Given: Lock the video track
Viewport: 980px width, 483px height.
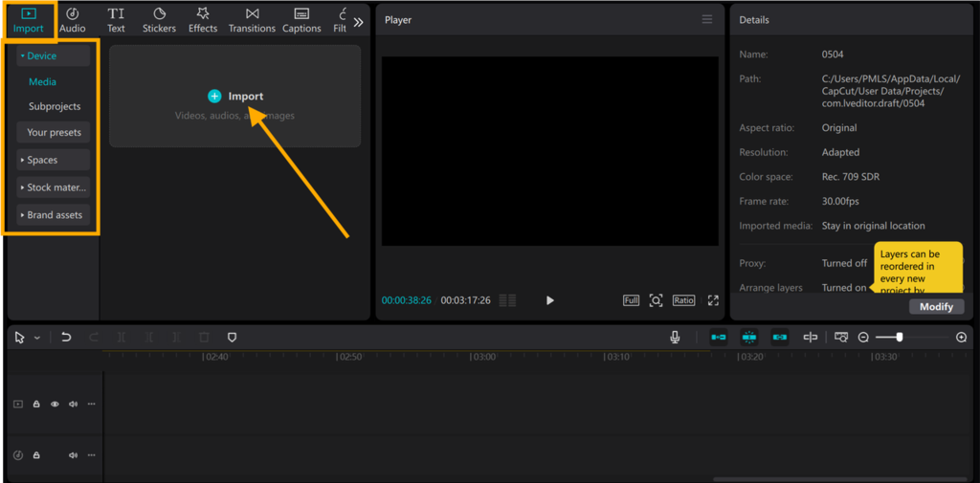Looking at the screenshot, I should (36, 405).
